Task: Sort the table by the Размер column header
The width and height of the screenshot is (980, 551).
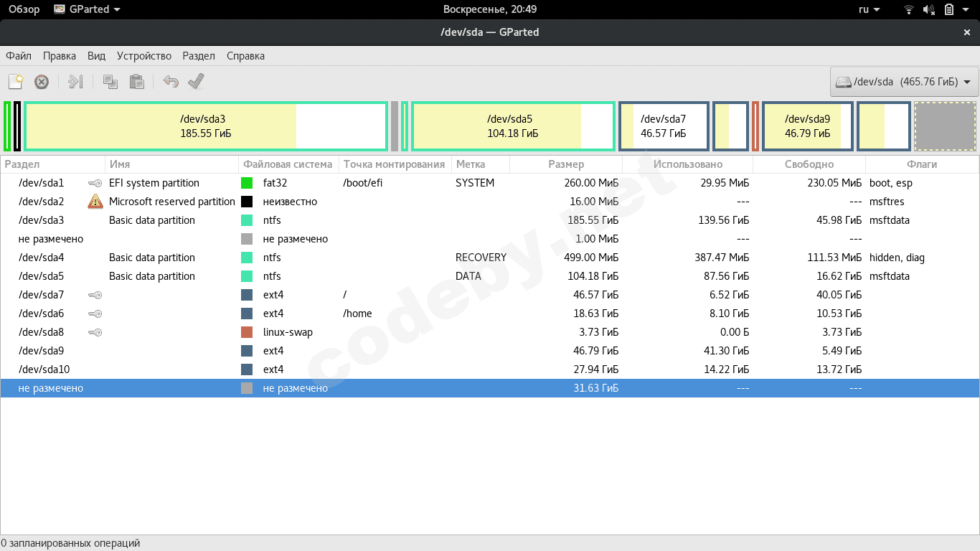Action: pos(565,164)
